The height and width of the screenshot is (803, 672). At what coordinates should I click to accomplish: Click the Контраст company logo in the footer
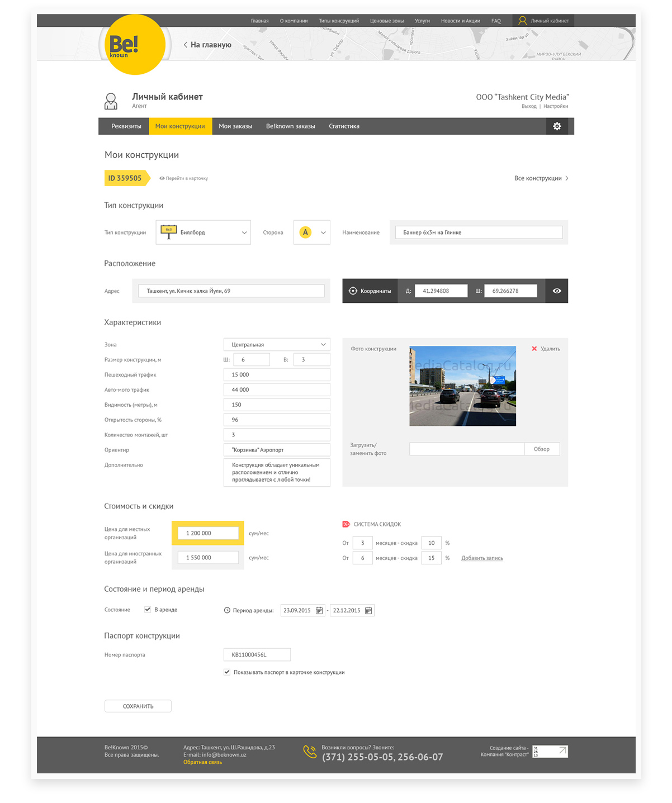[550, 751]
